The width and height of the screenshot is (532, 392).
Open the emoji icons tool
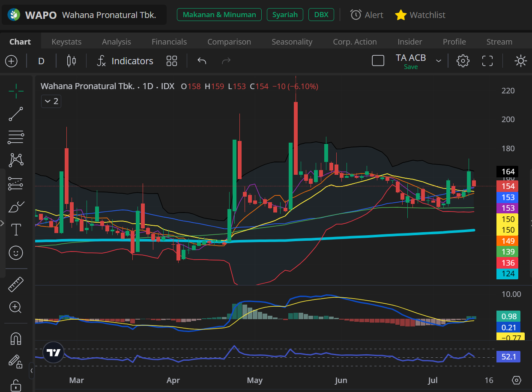click(16, 253)
